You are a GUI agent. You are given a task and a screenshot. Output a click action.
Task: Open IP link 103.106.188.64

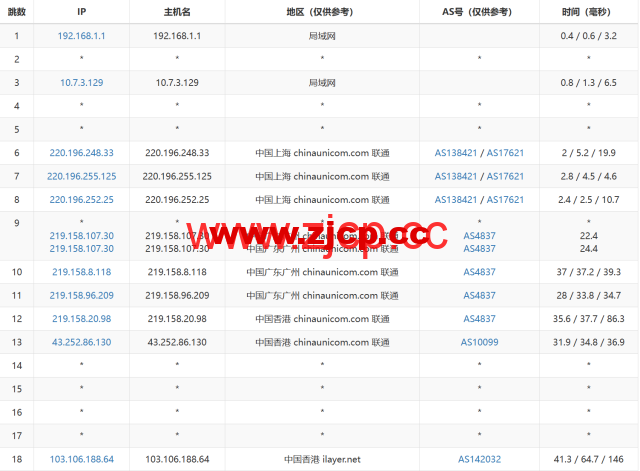click(82, 460)
